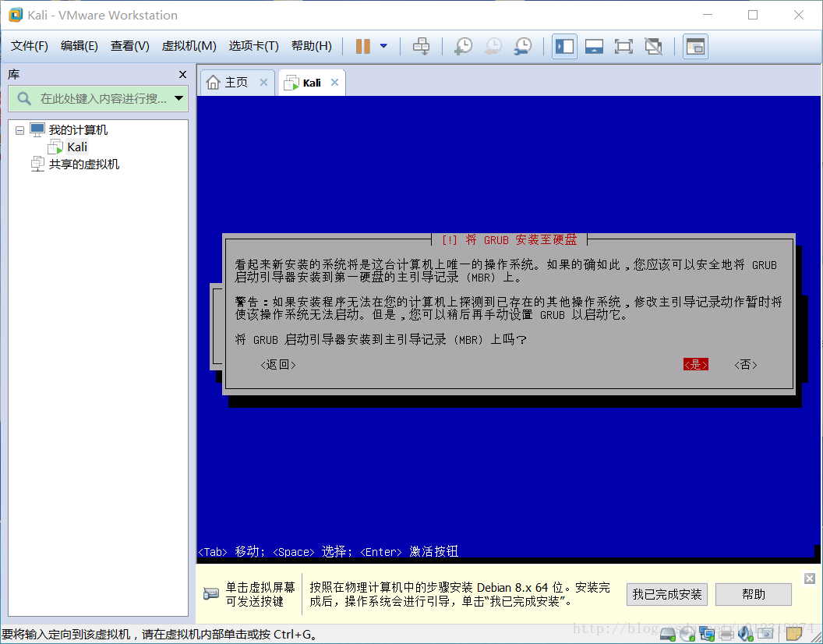The height and width of the screenshot is (644, 823).
Task: Close the 库 library panel
Action: point(182,75)
